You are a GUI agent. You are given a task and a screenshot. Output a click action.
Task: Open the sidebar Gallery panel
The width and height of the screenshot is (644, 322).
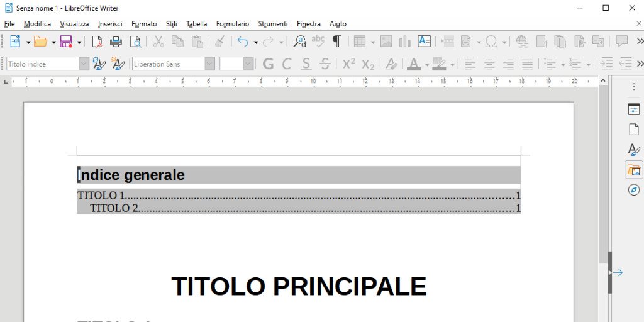(x=634, y=170)
